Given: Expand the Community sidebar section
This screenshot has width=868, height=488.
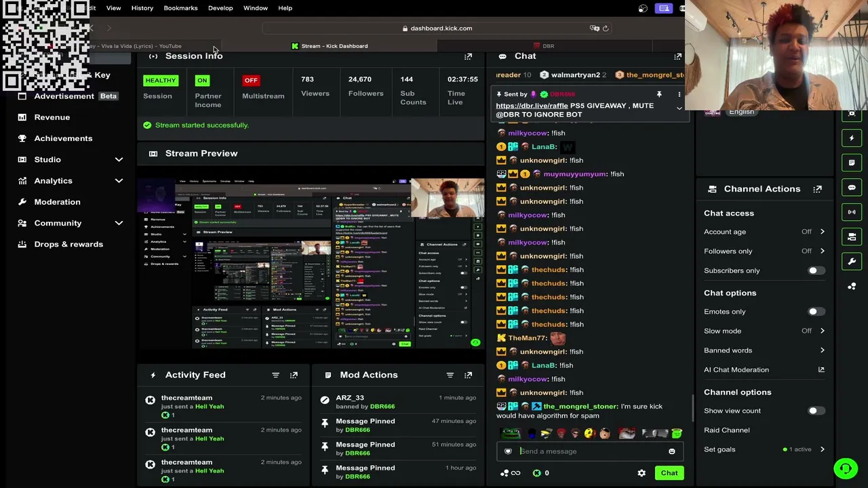Looking at the screenshot, I should pyautogui.click(x=119, y=223).
